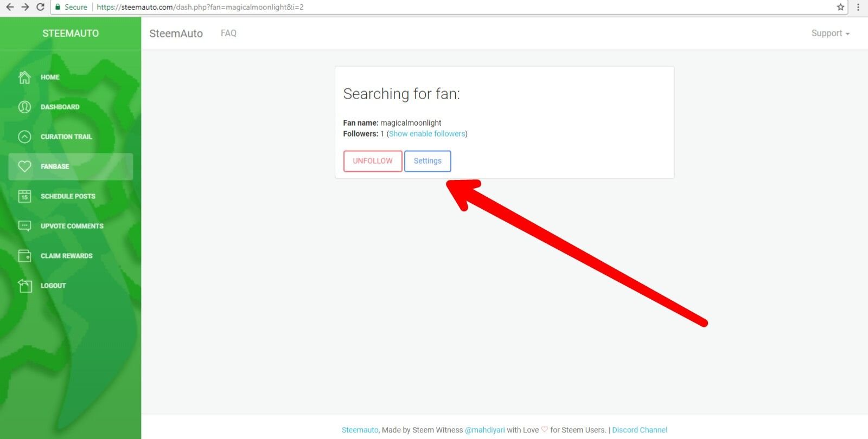Image resolution: width=868 pixels, height=439 pixels.
Task: Reload the page with refresh icon
Action: click(40, 7)
